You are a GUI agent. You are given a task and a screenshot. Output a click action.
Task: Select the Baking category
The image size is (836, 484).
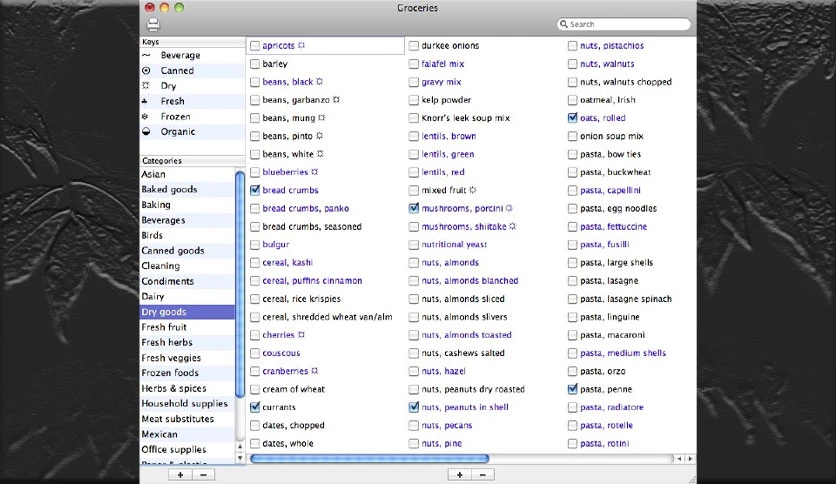[187, 205]
